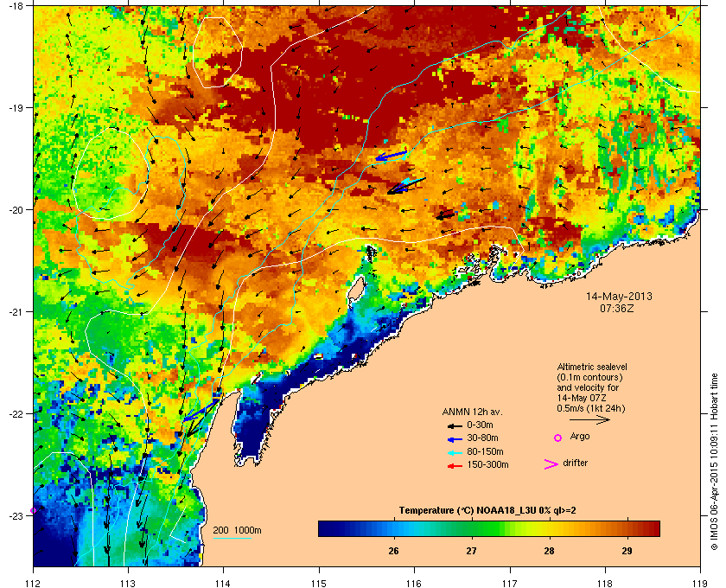Click the '200 1000m' isobath label
726x588 pixels.
click(237, 530)
